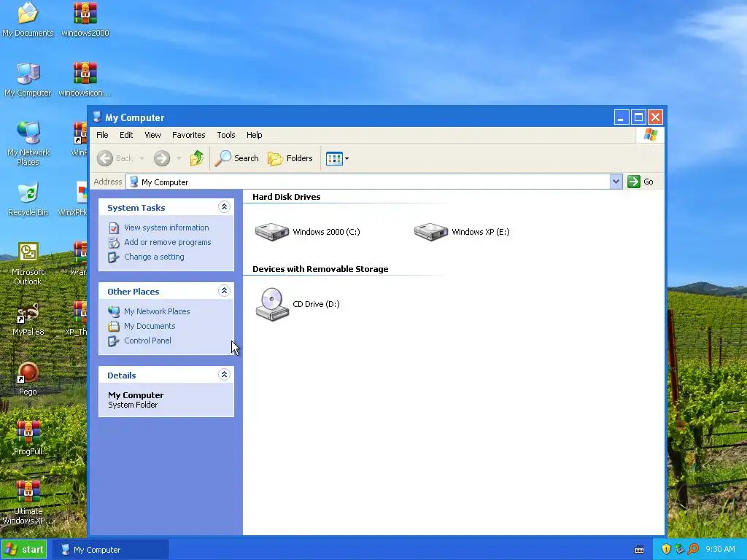Screen dimensions: 747x560
Task: Collapse the Other Places panel
Action: [x=224, y=290]
